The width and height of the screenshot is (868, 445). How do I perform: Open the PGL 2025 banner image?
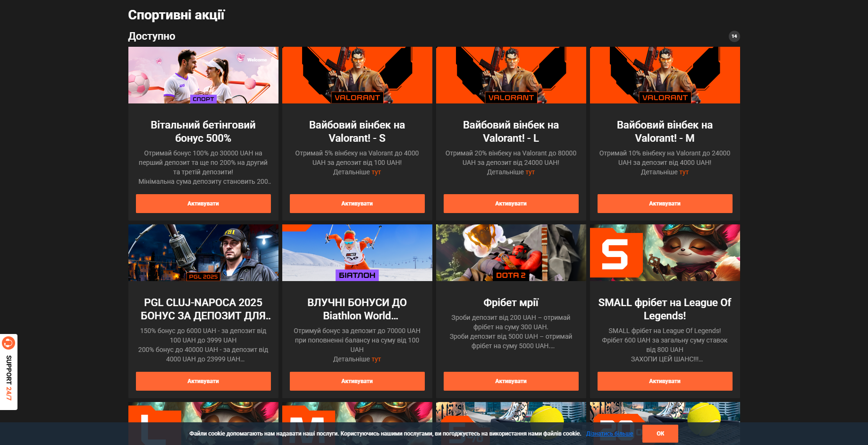point(203,253)
